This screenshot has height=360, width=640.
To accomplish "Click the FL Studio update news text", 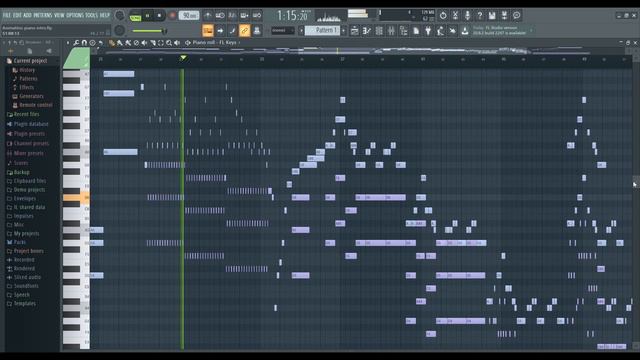I will 500,30.
